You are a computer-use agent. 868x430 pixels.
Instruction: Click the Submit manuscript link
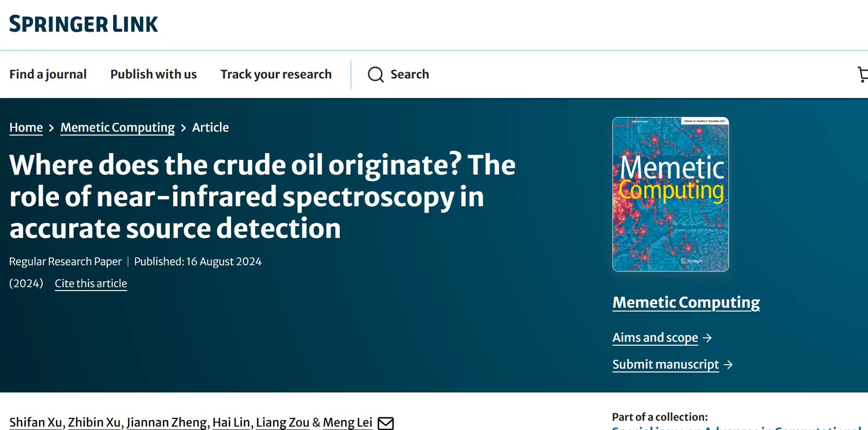666,364
